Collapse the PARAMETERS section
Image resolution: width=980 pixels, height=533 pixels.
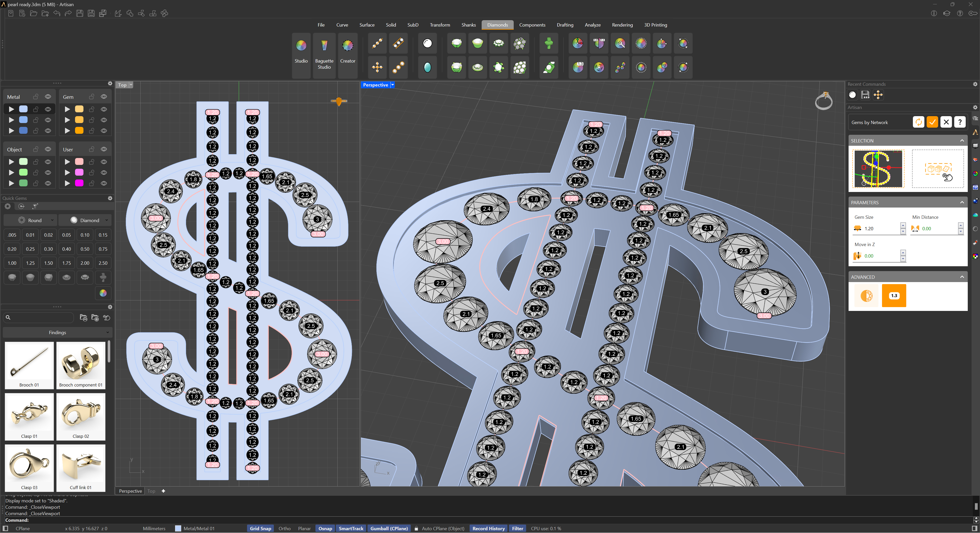[962, 202]
